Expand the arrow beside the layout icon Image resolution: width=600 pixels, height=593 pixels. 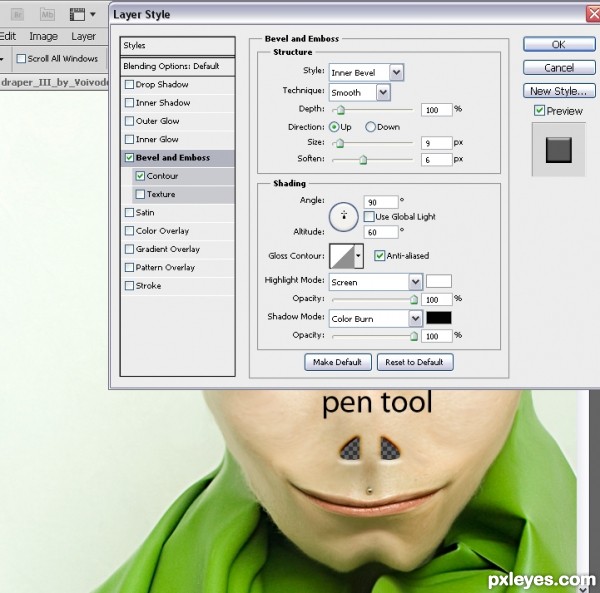click(93, 15)
